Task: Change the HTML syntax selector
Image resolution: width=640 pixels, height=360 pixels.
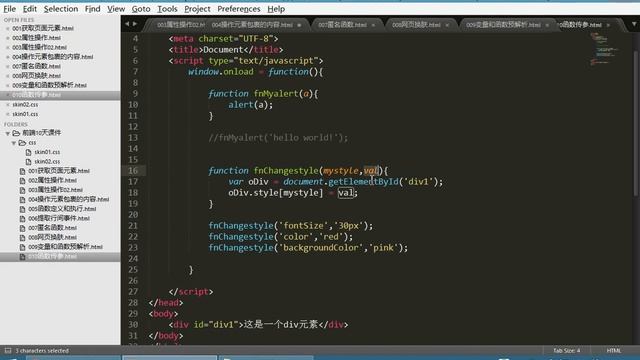Action: 613,350
